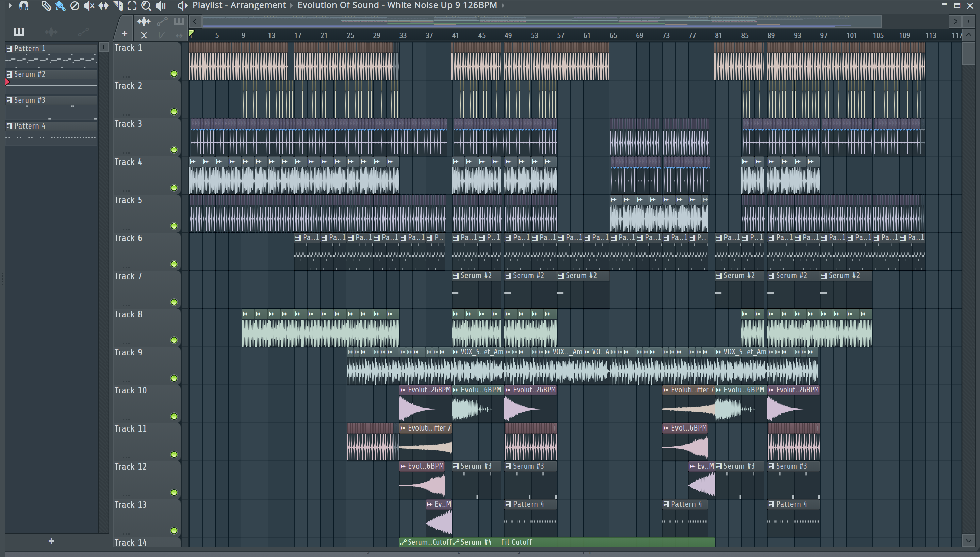This screenshot has width=980, height=557.
Task: Select Serum #2 in picker
Action: pos(51,74)
